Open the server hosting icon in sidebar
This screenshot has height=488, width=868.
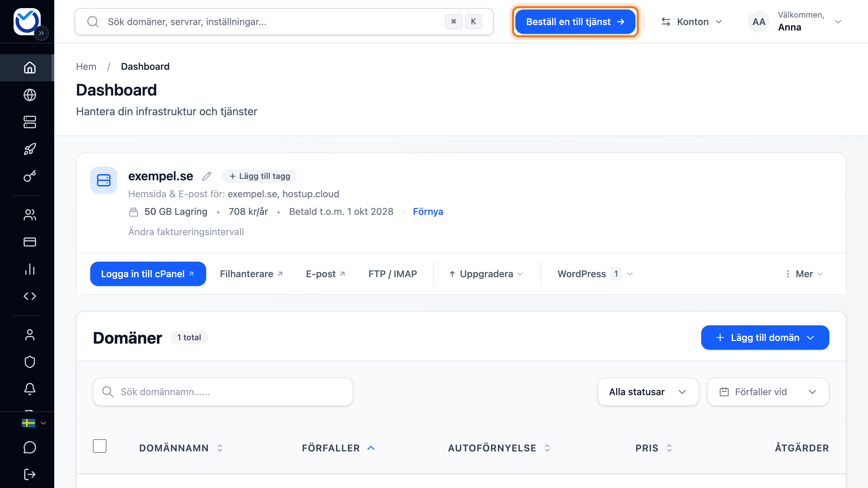(30, 122)
